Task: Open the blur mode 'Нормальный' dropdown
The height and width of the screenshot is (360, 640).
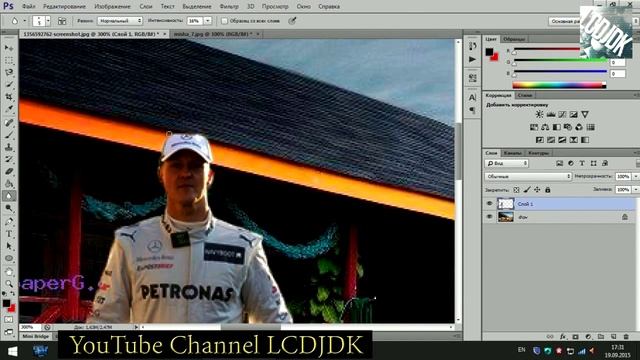Action: (x=120, y=21)
